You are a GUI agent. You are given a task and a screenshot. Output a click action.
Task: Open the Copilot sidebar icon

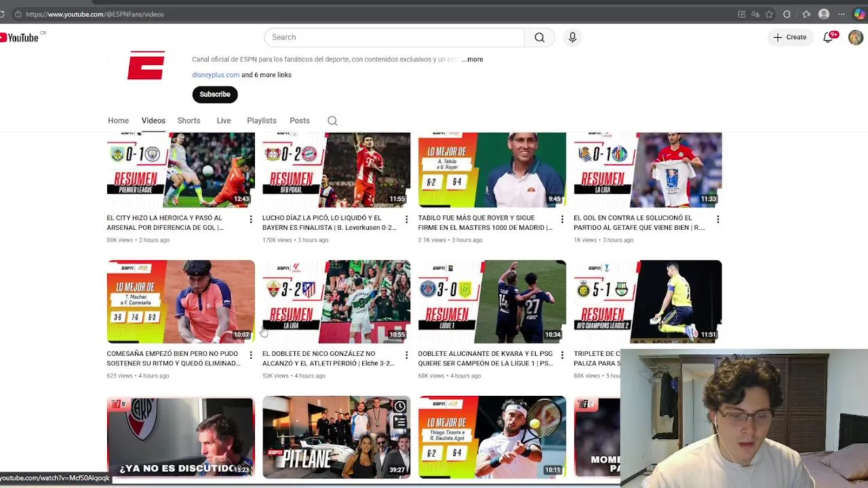click(859, 14)
